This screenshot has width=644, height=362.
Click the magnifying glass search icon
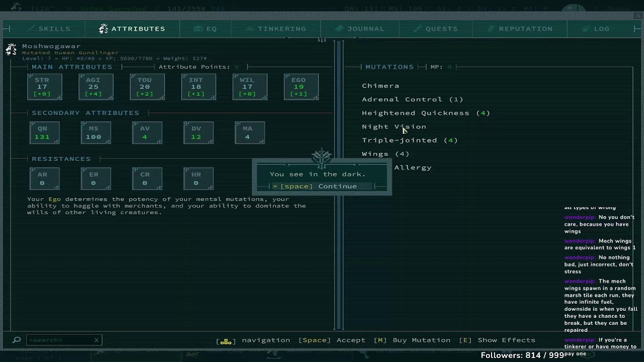click(17, 340)
